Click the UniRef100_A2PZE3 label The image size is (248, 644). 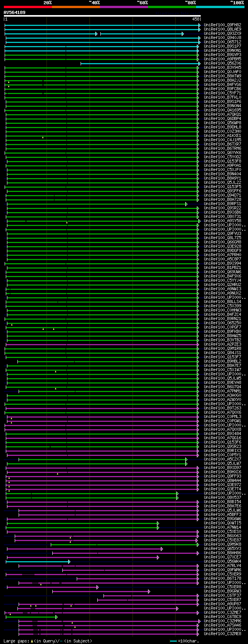point(222,344)
